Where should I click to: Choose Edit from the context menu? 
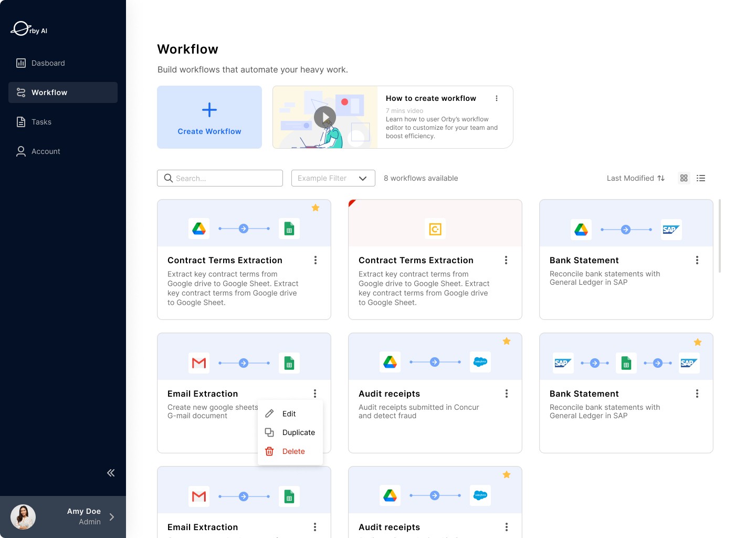pyautogui.click(x=290, y=413)
